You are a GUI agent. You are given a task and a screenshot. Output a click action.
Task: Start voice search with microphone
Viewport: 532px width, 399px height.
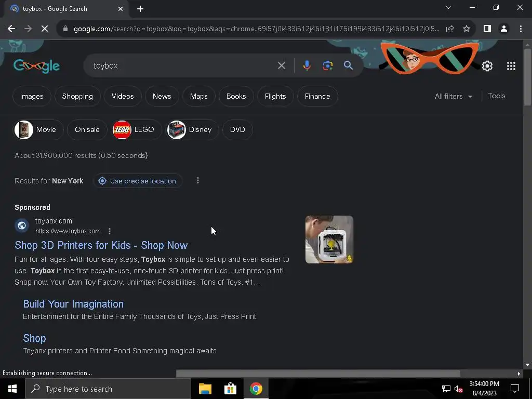point(307,65)
